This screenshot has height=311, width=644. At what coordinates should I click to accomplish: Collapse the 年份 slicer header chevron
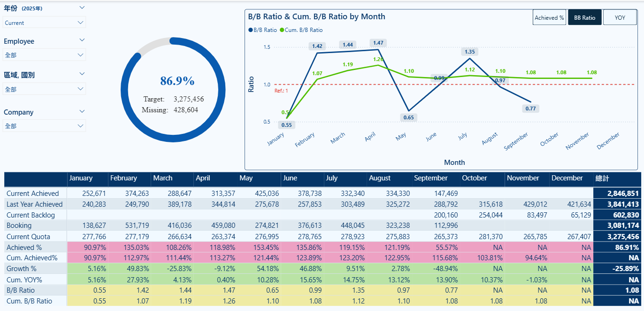pyautogui.click(x=82, y=8)
